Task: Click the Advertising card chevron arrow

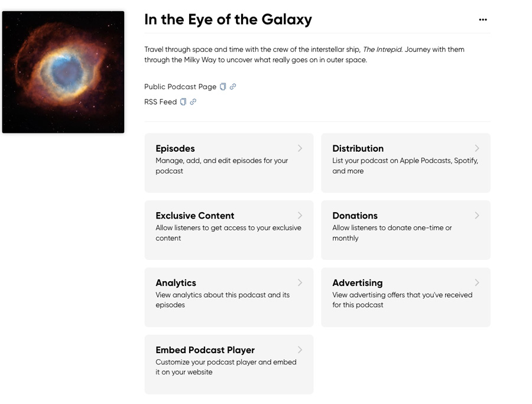Action: (476, 282)
